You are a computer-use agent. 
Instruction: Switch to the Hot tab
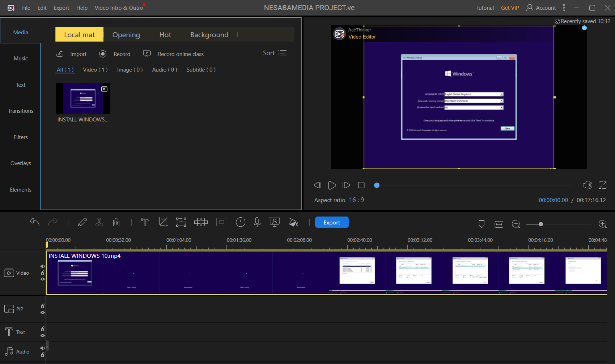click(x=165, y=35)
